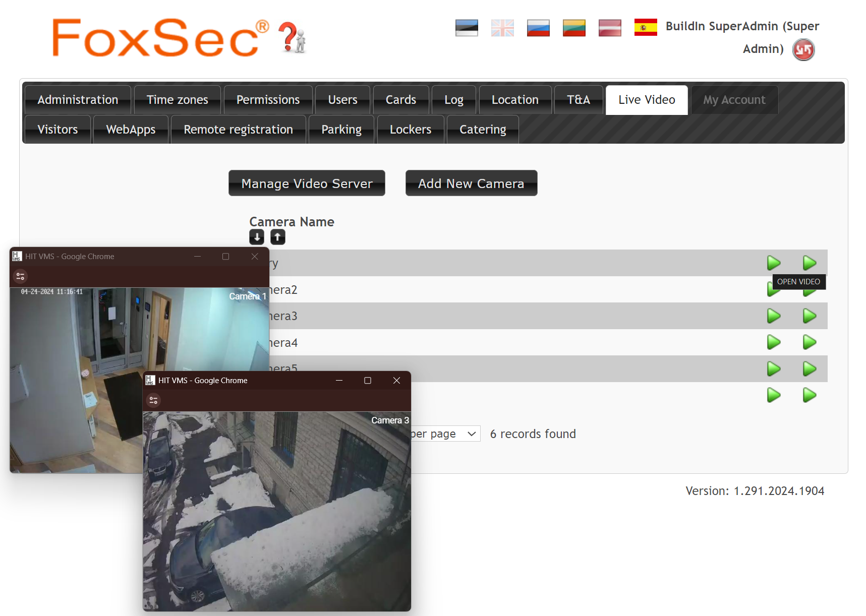Open the Catering tab
This screenshot has width=866, height=616.
click(x=482, y=129)
